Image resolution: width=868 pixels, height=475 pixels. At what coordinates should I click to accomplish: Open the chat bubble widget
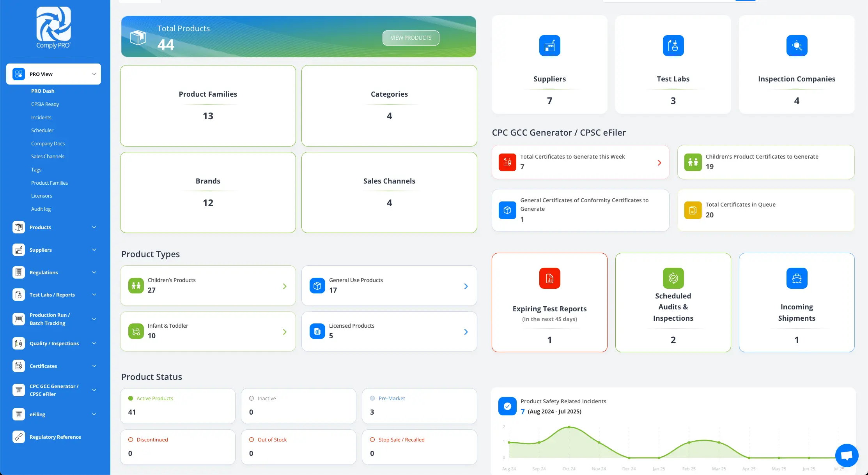pyautogui.click(x=847, y=455)
